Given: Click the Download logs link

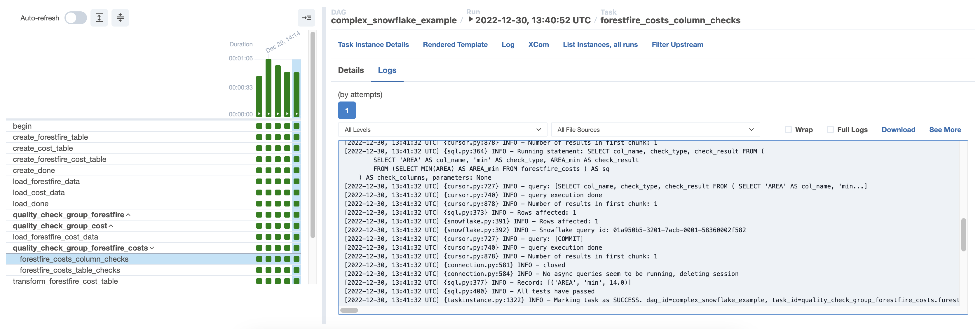Looking at the screenshot, I should 898,130.
